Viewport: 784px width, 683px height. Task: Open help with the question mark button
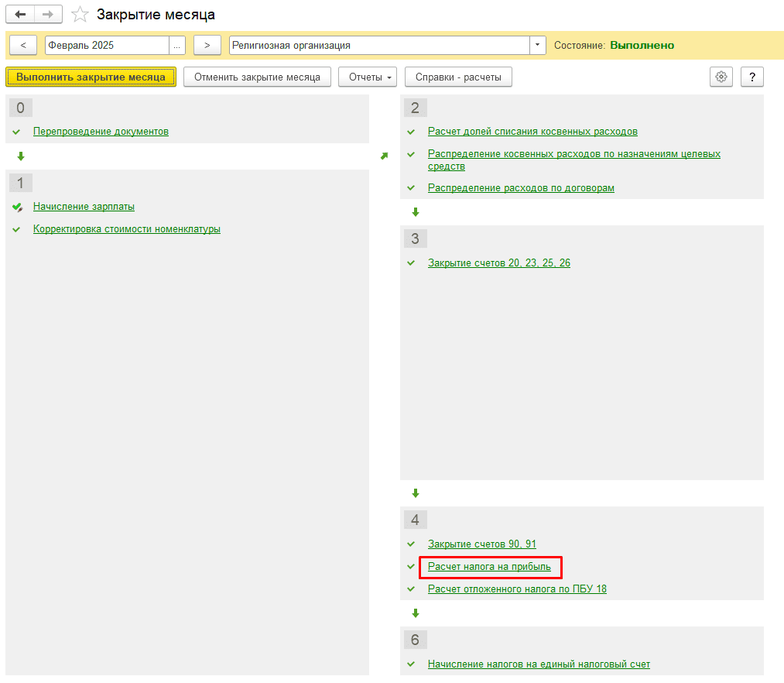coord(752,77)
